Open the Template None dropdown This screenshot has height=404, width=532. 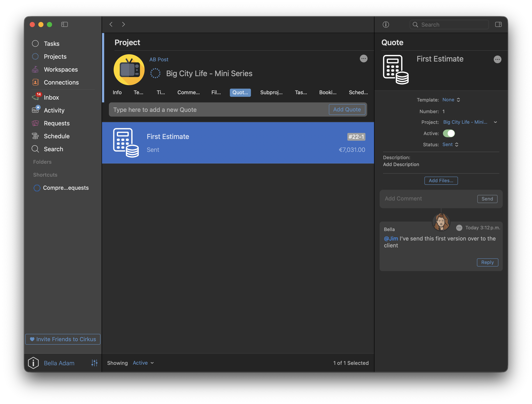click(451, 100)
